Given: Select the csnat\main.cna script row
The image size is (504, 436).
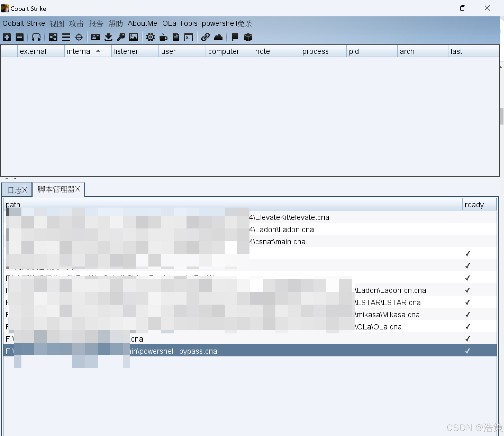Looking at the screenshot, I should pyautogui.click(x=250, y=242).
